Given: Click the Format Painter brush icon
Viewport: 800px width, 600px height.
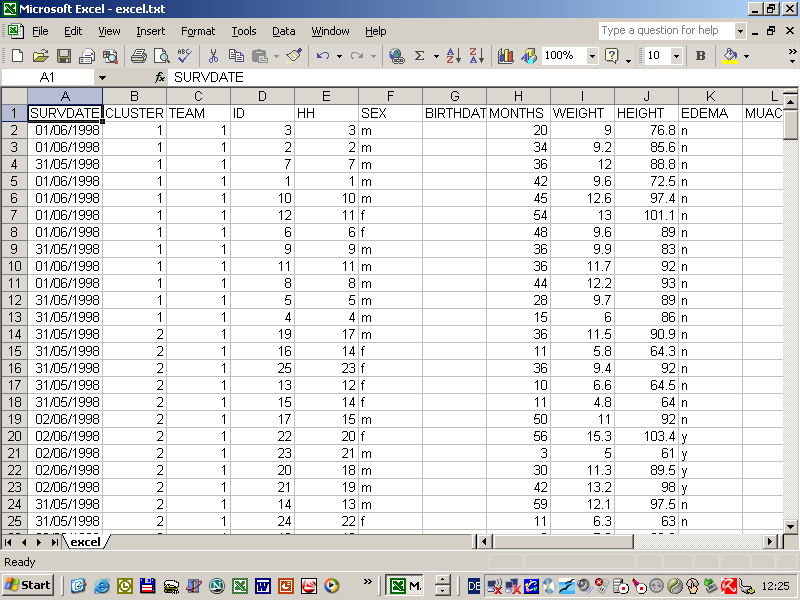Looking at the screenshot, I should click(x=293, y=56).
